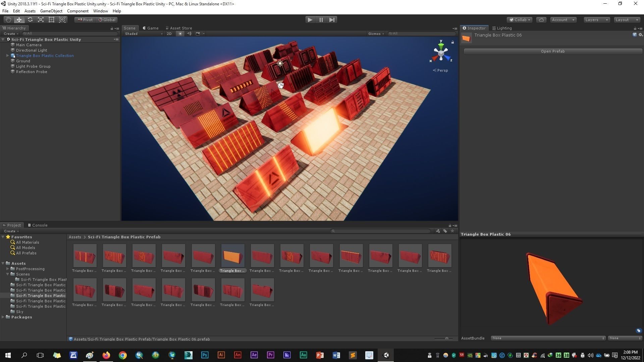Toggle scene audio speaker icon
644x362 pixels.
189,34
